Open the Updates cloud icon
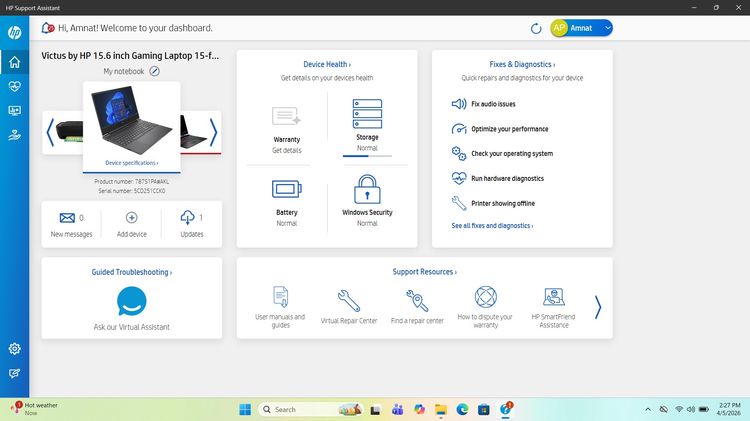This screenshot has width=750, height=421. (188, 218)
